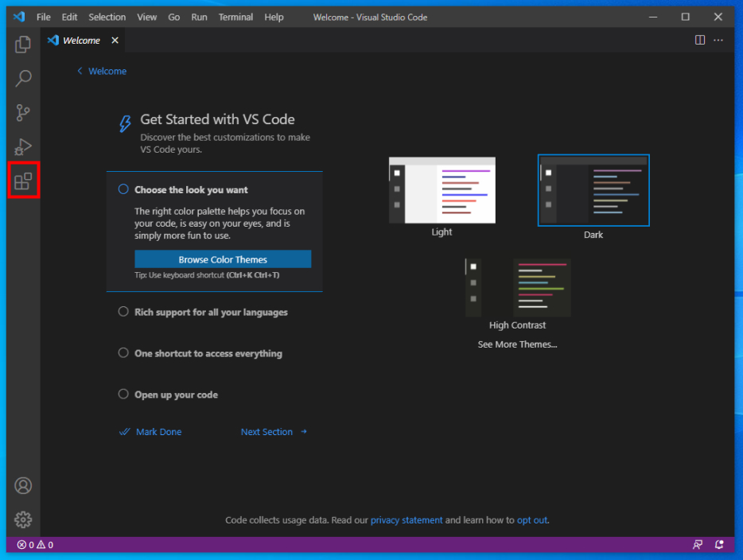The height and width of the screenshot is (560, 743).
Task: Split the editor to the right
Action: [x=699, y=41]
